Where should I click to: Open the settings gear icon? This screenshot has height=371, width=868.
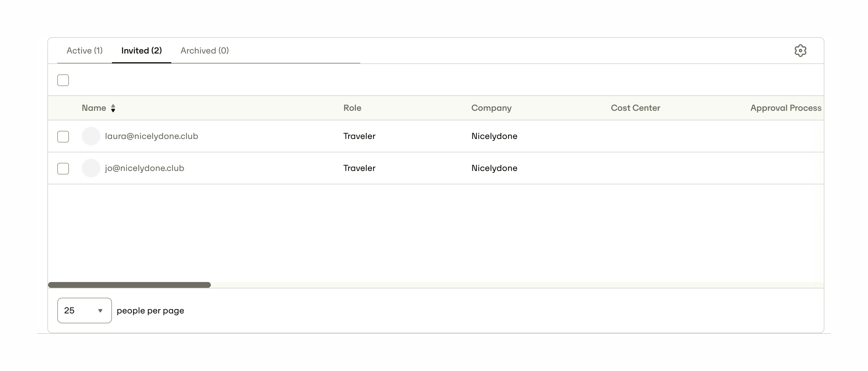(x=801, y=50)
